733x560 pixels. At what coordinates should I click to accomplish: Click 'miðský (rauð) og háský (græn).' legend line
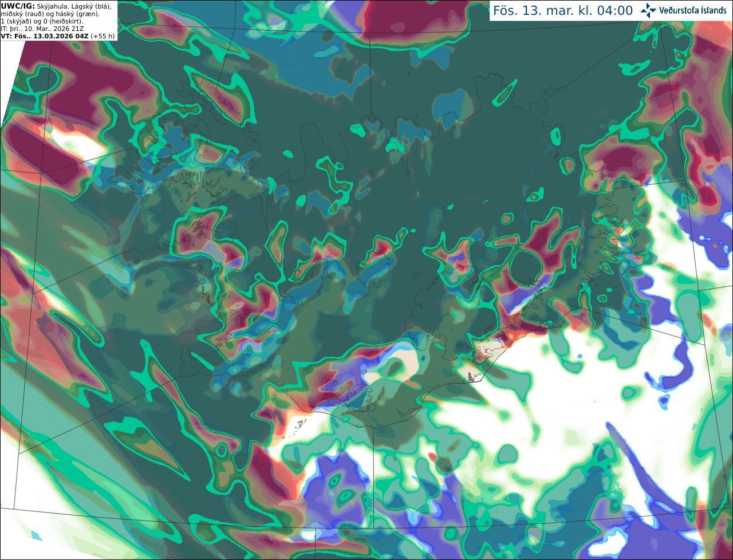(50, 14)
